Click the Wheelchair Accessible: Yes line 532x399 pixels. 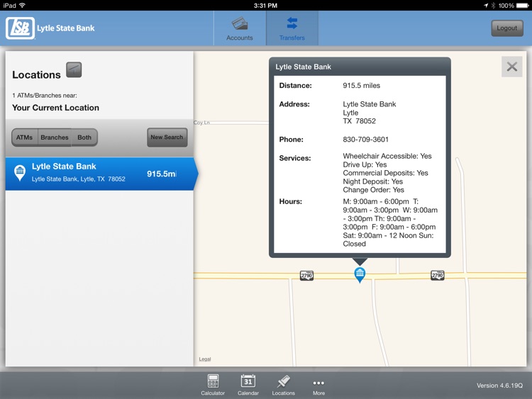click(x=387, y=156)
